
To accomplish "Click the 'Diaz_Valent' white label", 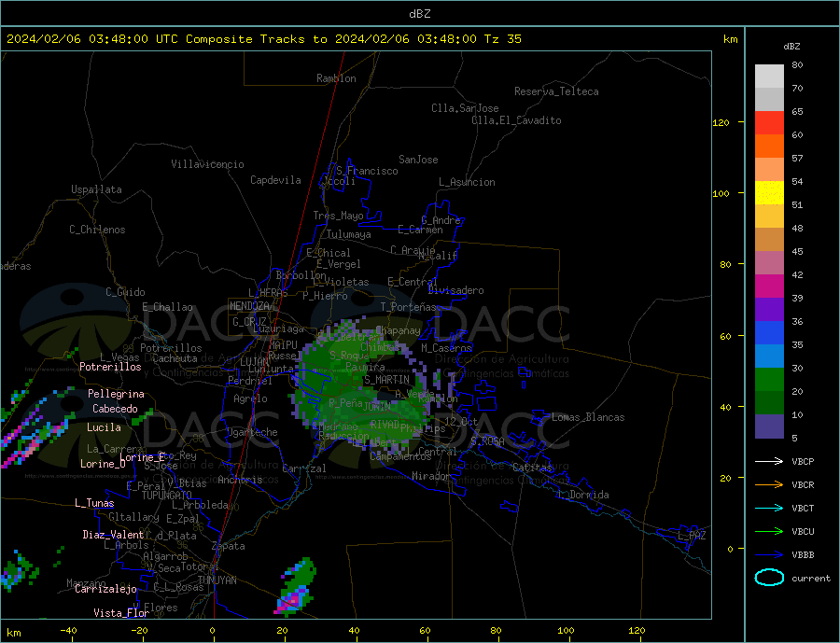I will click(113, 535).
